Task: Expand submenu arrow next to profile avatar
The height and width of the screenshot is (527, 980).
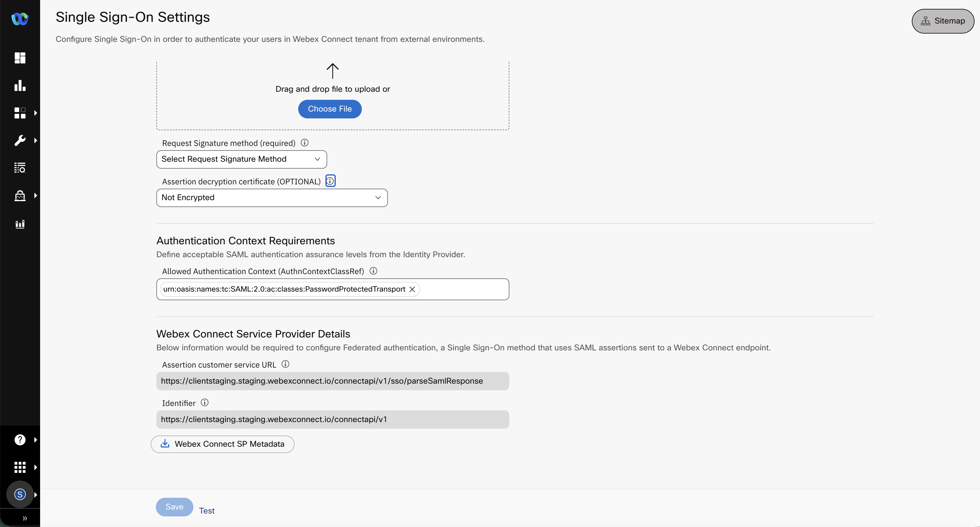Action: pyautogui.click(x=36, y=495)
